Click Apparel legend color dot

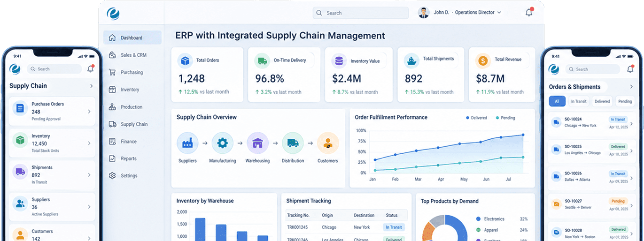click(478, 230)
